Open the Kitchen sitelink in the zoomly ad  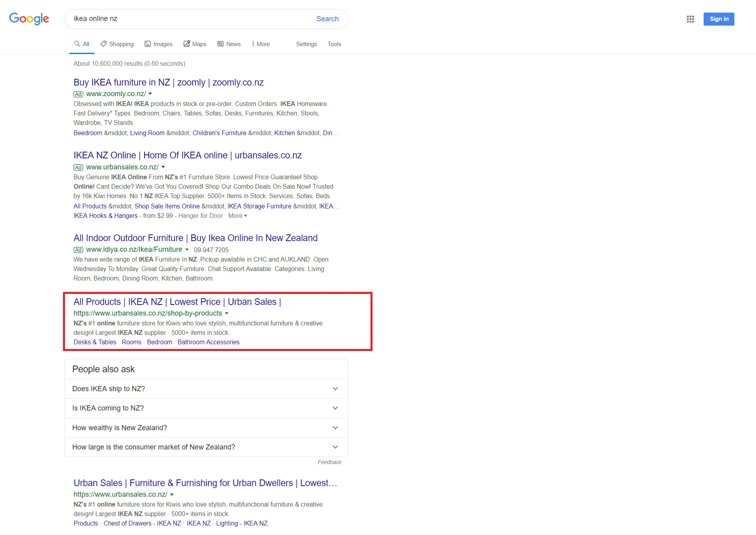tap(284, 133)
